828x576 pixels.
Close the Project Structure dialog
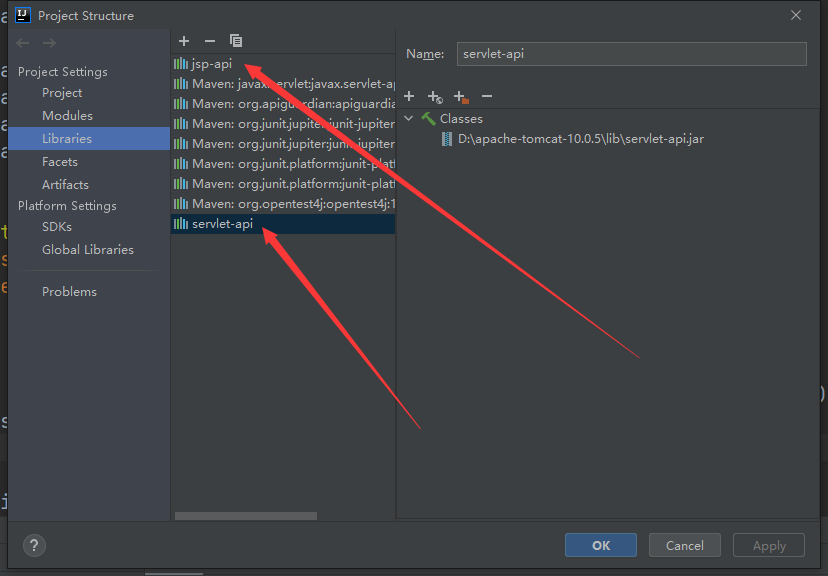pyautogui.click(x=796, y=15)
